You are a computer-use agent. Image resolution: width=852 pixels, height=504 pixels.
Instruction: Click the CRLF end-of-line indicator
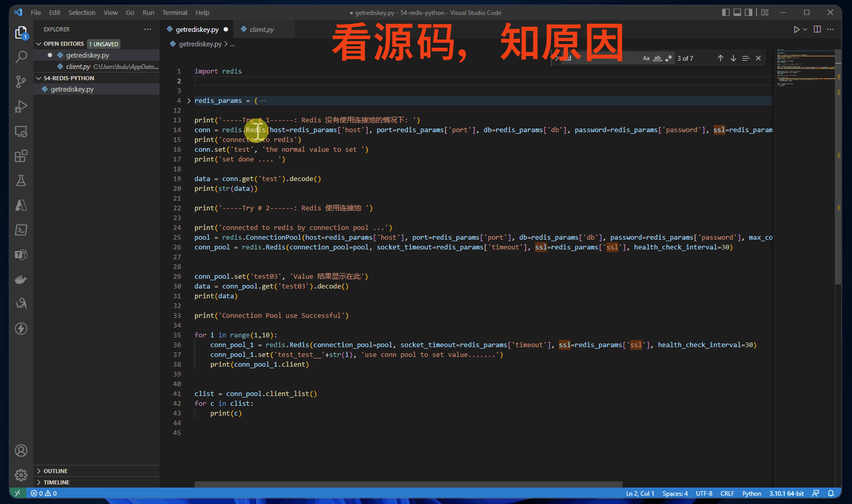[x=727, y=494]
